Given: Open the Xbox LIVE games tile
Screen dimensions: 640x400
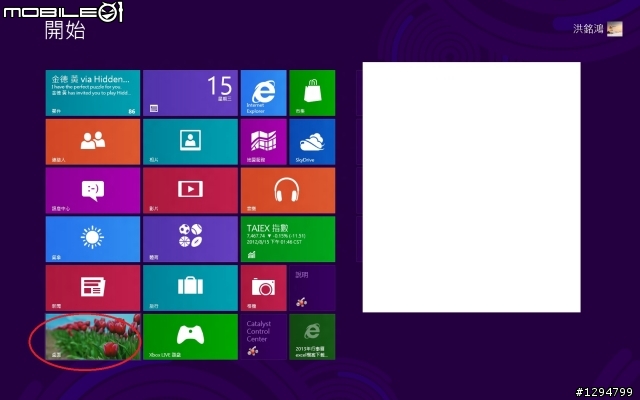Looking at the screenshot, I should pyautogui.click(x=190, y=337).
